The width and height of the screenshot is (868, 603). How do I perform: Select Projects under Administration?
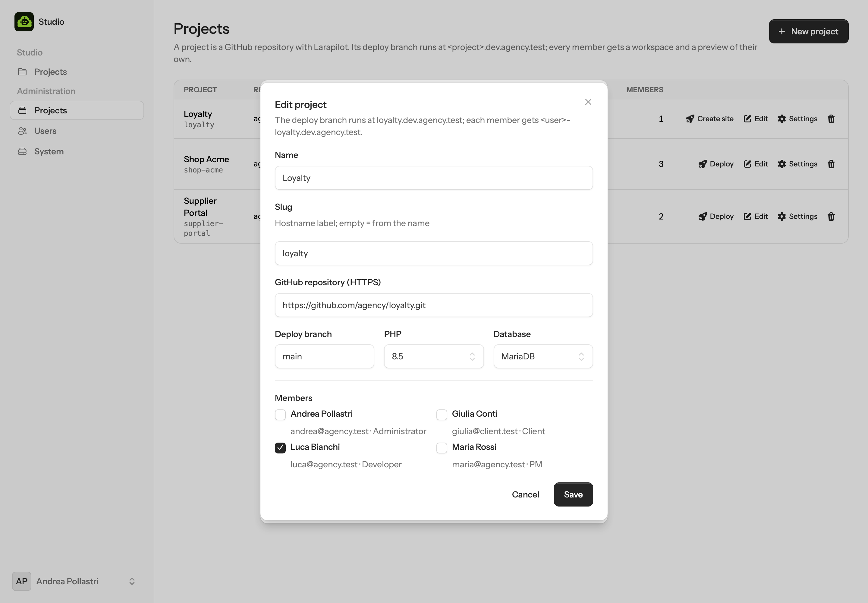point(77,110)
